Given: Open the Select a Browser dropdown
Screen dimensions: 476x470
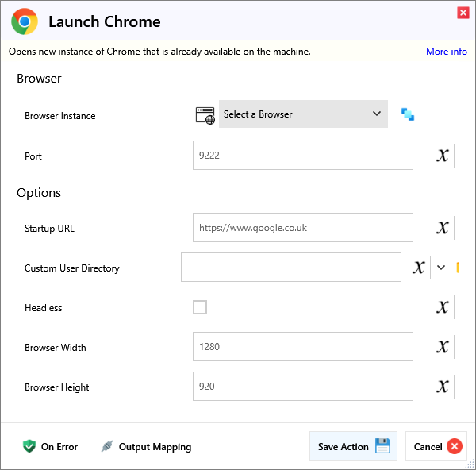Looking at the screenshot, I should point(303,114).
